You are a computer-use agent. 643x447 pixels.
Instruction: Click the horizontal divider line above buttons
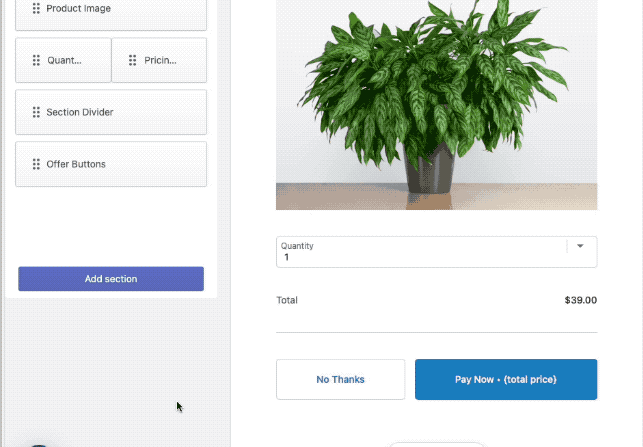[437, 333]
